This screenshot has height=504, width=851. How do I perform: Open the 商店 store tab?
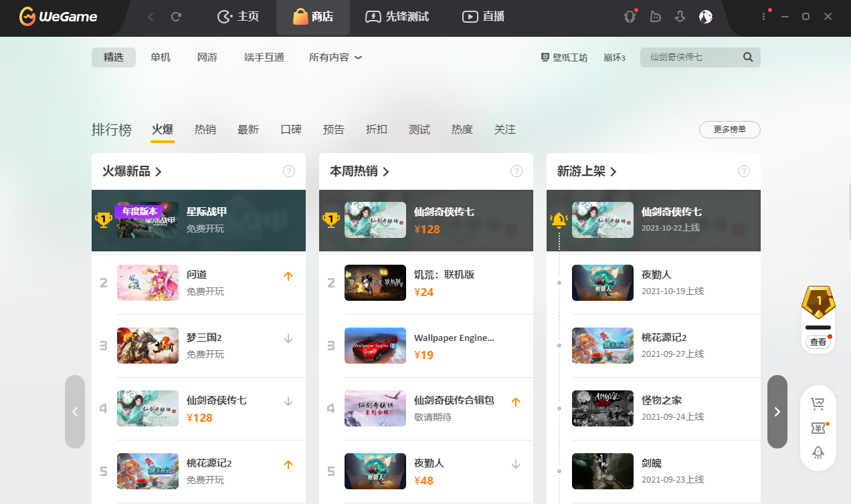click(x=313, y=17)
